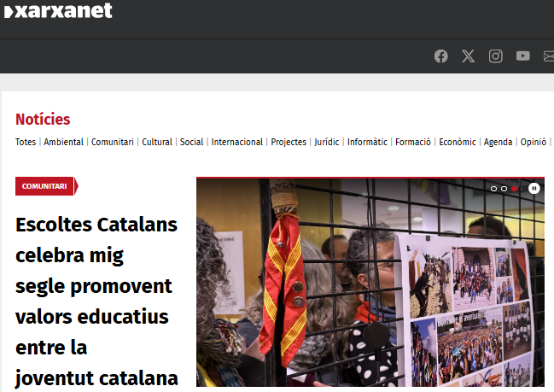Open the Ambiental news category

click(64, 142)
